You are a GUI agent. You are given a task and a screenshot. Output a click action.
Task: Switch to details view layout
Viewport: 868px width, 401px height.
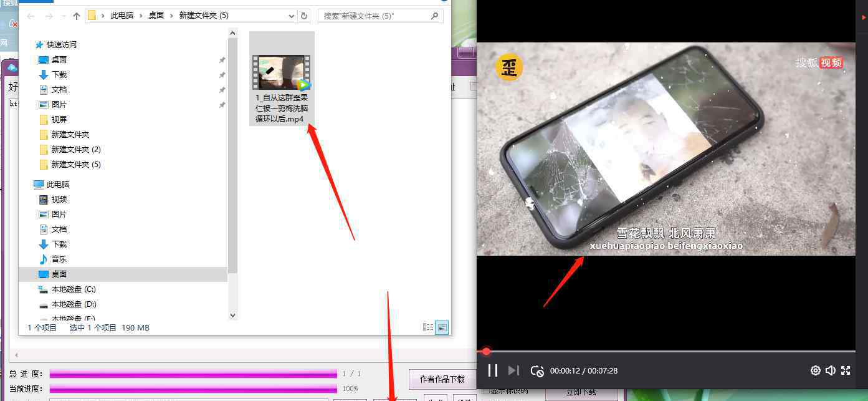[428, 327]
